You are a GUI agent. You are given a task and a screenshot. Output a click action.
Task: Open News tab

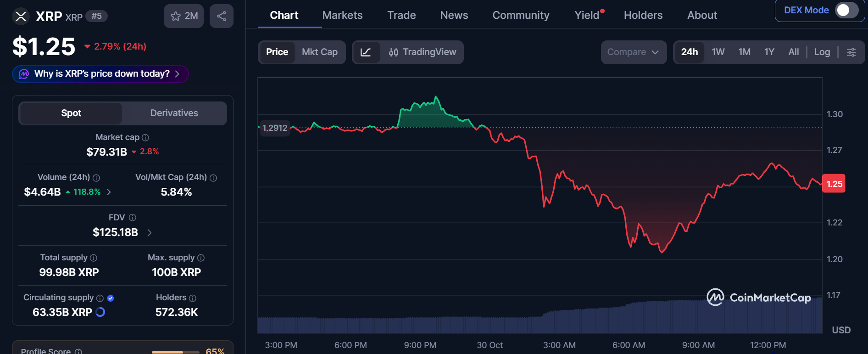(454, 15)
